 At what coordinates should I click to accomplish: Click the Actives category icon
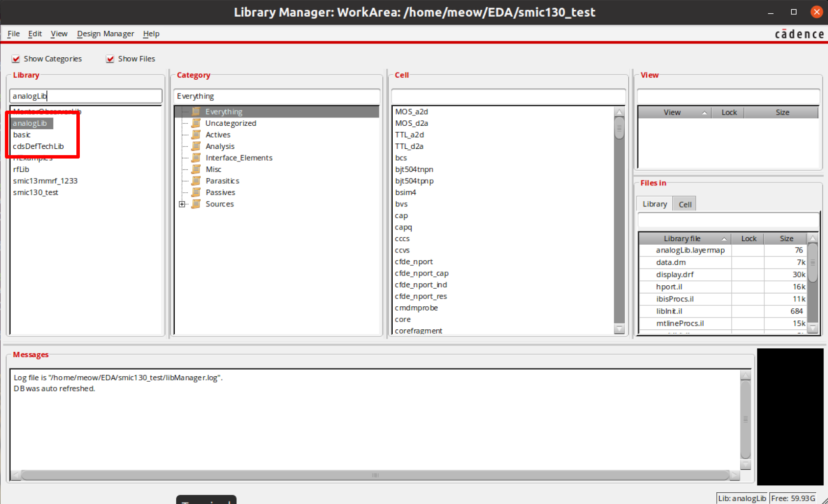click(x=195, y=135)
